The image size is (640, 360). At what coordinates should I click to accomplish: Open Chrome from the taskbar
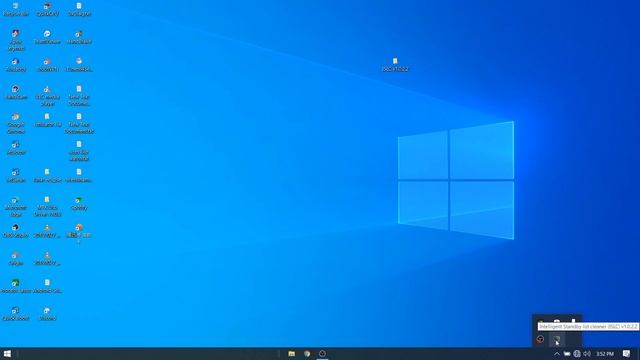307,353
